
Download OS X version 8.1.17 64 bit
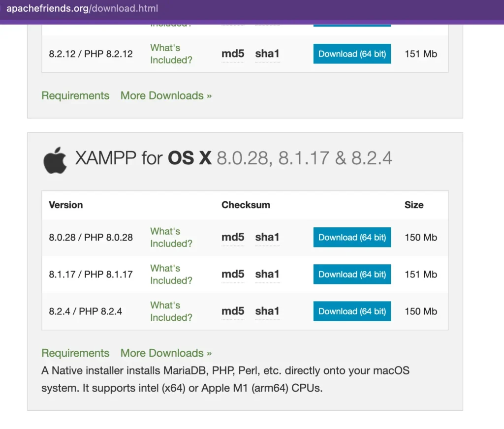point(352,274)
